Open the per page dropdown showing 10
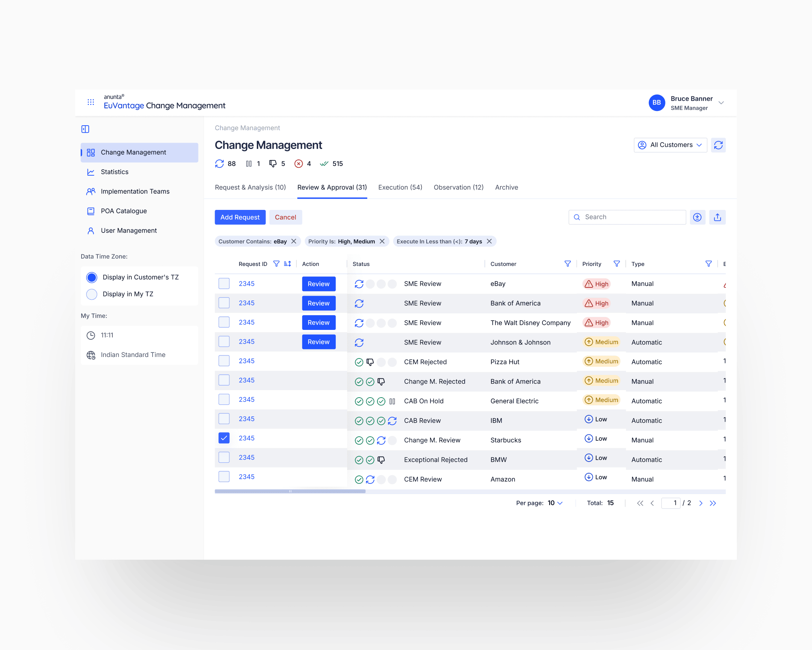This screenshot has height=650, width=812. (x=554, y=503)
